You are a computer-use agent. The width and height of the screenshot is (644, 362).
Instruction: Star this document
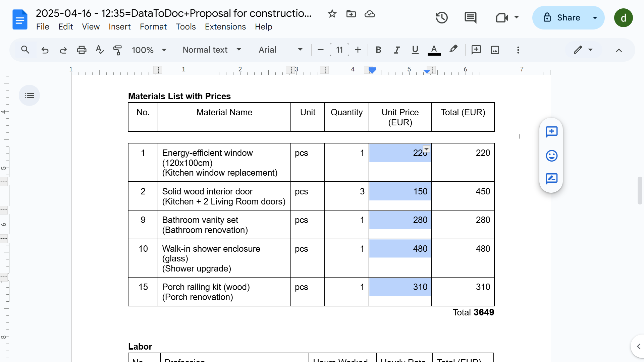tap(332, 14)
